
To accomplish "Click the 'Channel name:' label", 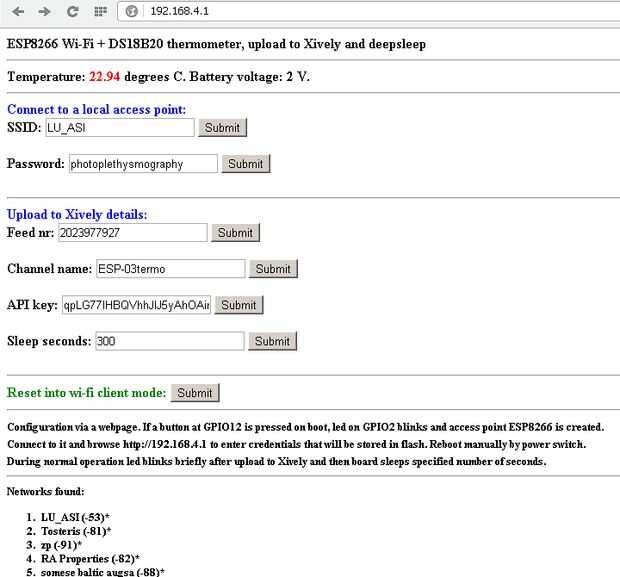I will click(x=49, y=269).
